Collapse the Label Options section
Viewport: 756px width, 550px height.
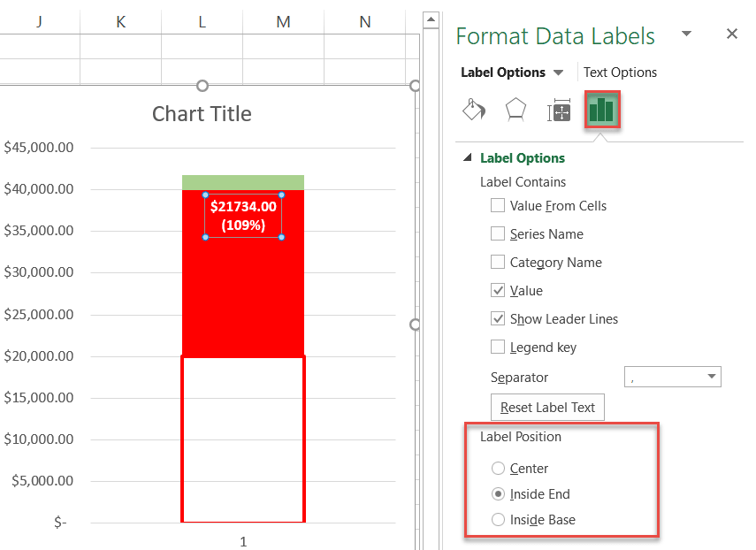[x=468, y=158]
